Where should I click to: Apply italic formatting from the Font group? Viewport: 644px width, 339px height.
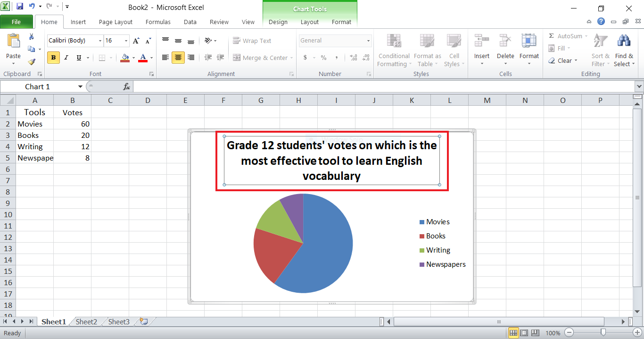(66, 57)
